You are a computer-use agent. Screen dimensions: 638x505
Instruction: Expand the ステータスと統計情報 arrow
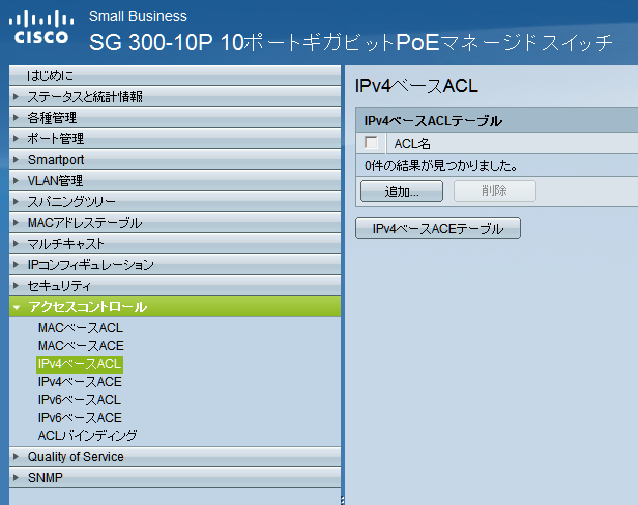click(x=16, y=96)
